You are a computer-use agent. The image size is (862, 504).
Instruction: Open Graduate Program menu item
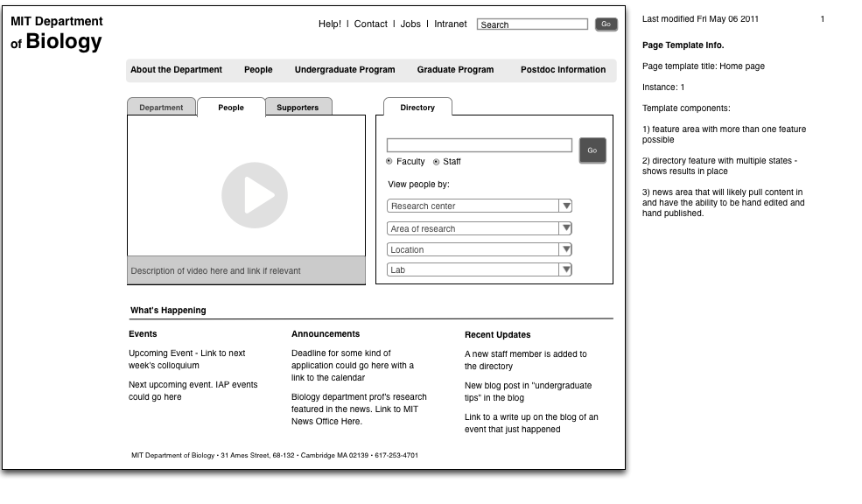455,69
